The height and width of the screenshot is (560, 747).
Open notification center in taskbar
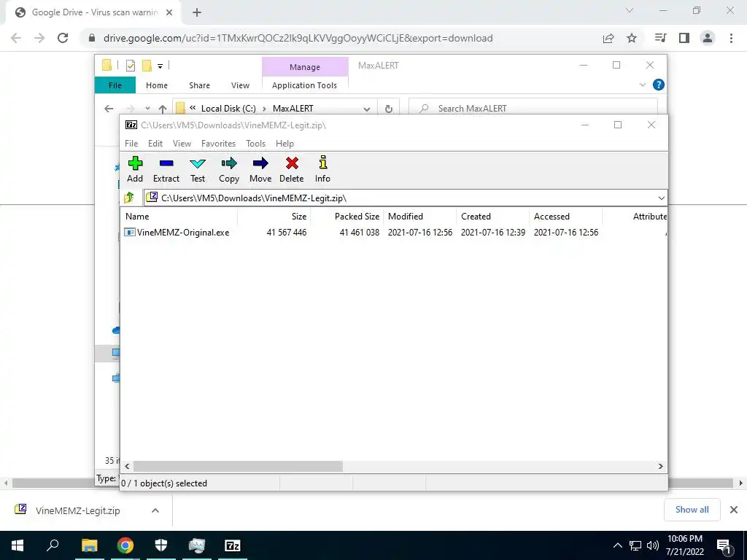pyautogui.click(x=724, y=545)
